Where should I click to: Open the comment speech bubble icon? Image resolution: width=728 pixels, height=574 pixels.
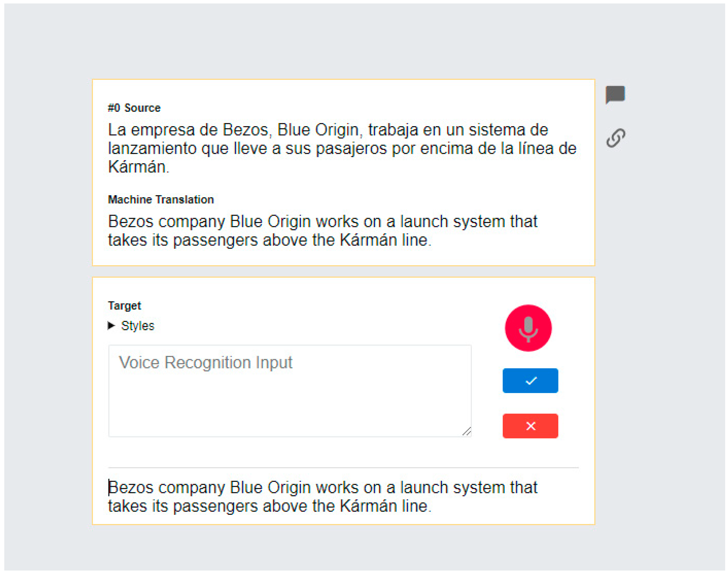(x=615, y=94)
